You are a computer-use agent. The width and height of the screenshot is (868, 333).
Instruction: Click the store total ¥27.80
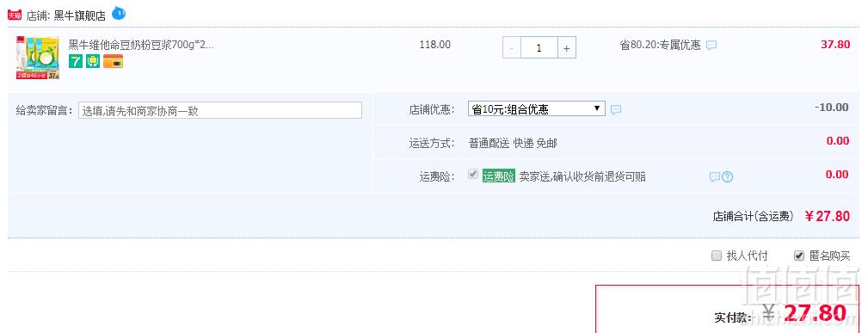click(x=827, y=216)
